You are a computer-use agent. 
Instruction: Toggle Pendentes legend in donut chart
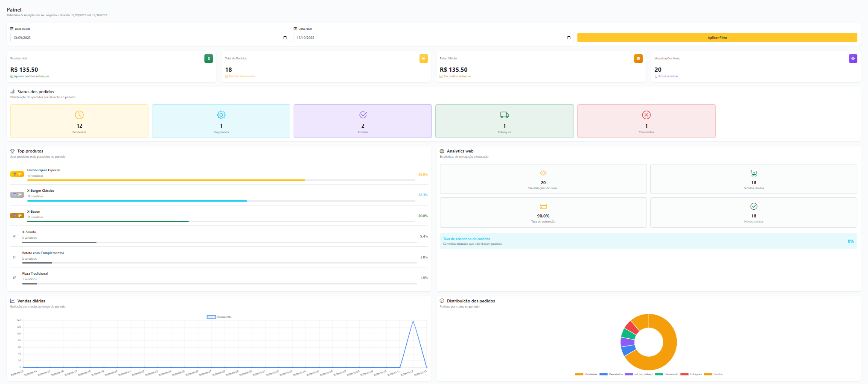point(586,374)
